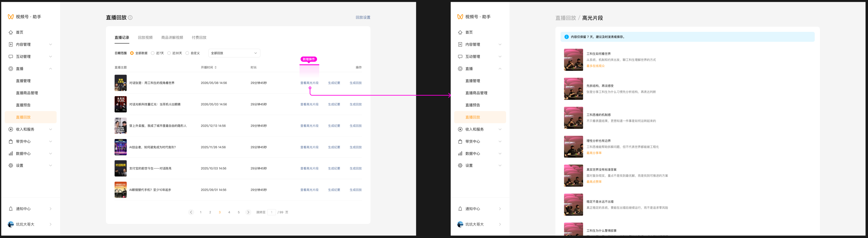Image resolution: width=868 pixels, height=238 pixels.
Task: Click the 首页 home icon in 直播回放 window
Action: pos(11,32)
